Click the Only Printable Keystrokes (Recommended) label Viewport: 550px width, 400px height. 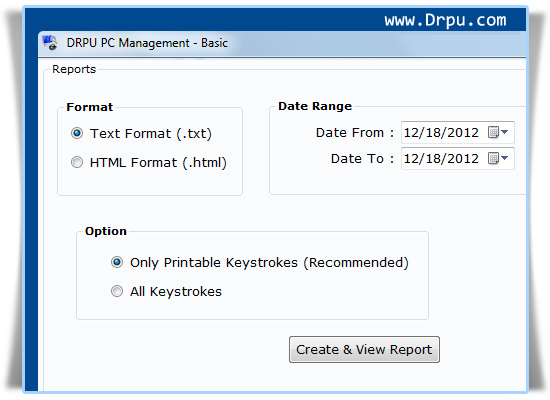(x=269, y=262)
